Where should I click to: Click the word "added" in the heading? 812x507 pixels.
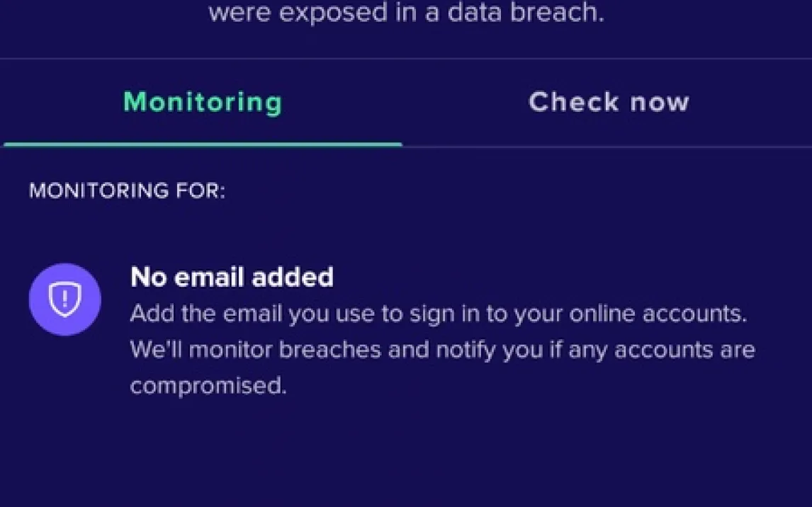(298, 277)
